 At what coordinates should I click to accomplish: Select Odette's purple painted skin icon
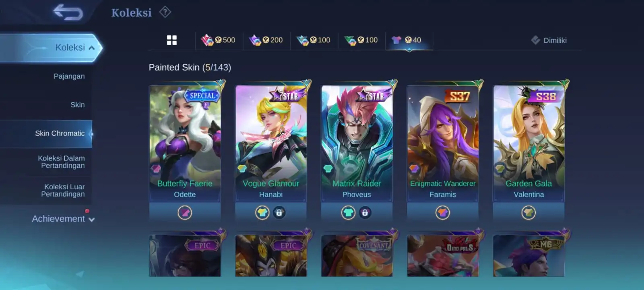[x=185, y=212]
